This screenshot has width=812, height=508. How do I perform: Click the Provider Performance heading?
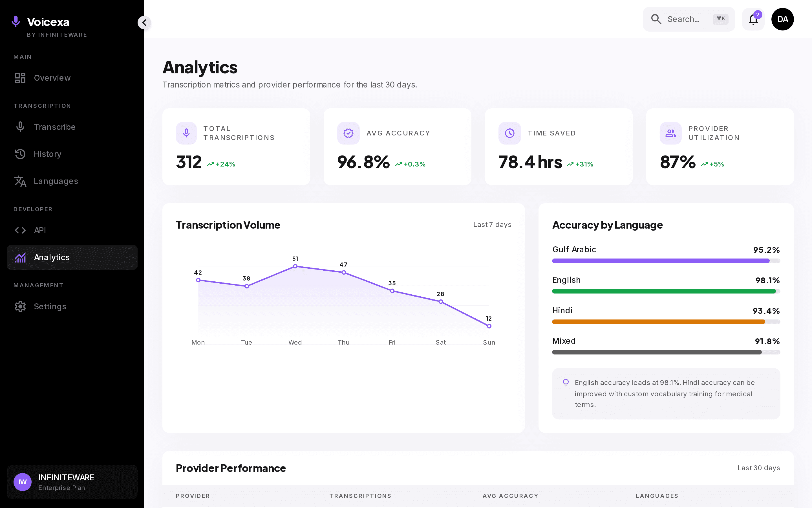tap(231, 468)
